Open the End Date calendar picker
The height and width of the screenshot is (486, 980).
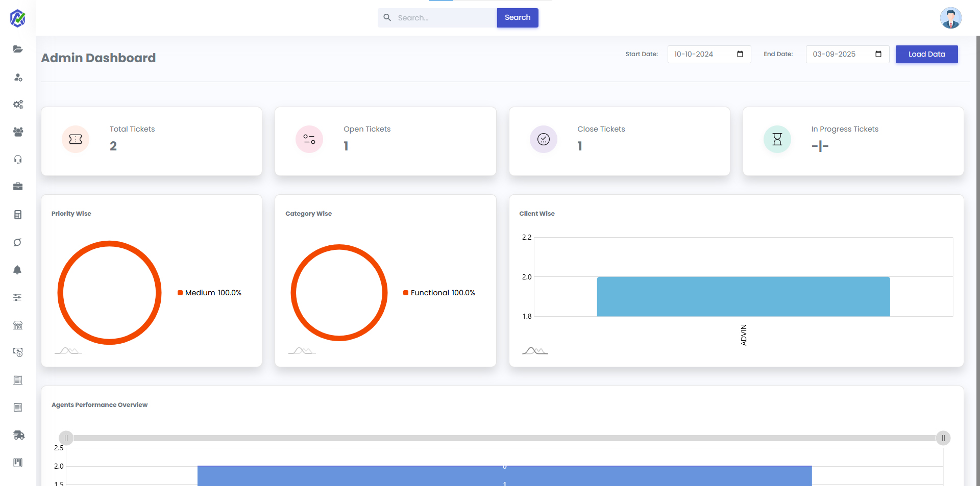point(878,54)
